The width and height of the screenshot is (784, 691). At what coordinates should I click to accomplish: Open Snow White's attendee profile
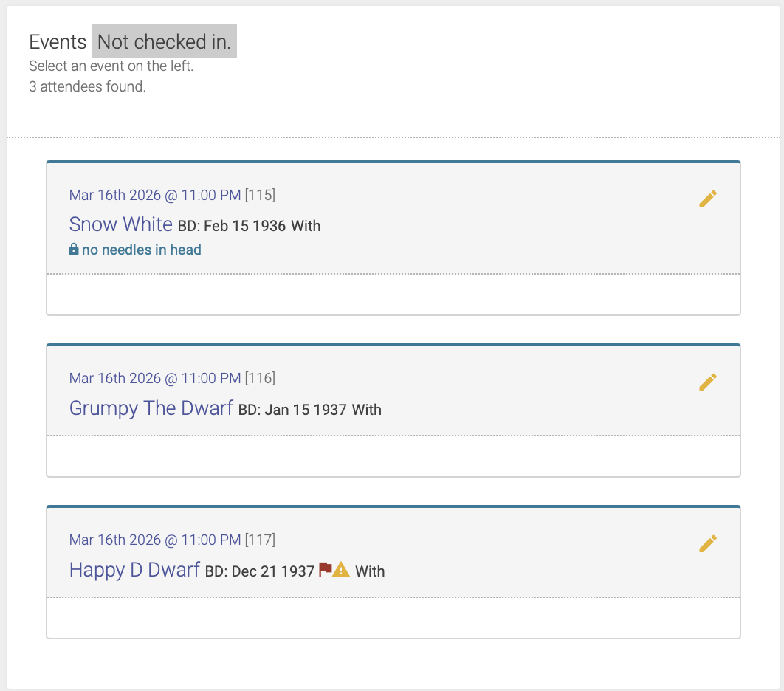(x=120, y=224)
